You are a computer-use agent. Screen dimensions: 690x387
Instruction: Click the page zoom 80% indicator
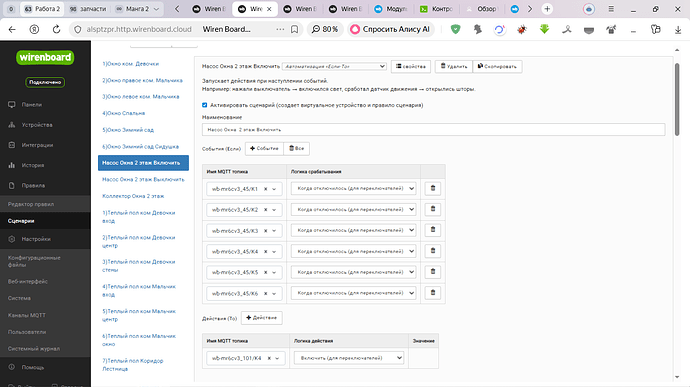coord(325,29)
